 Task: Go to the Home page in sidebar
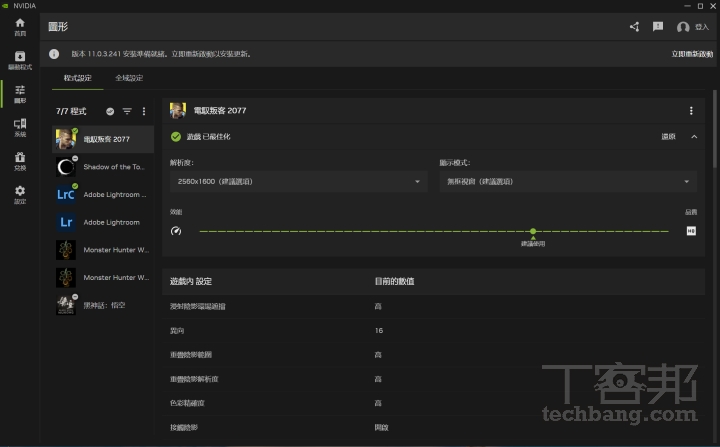(x=20, y=27)
